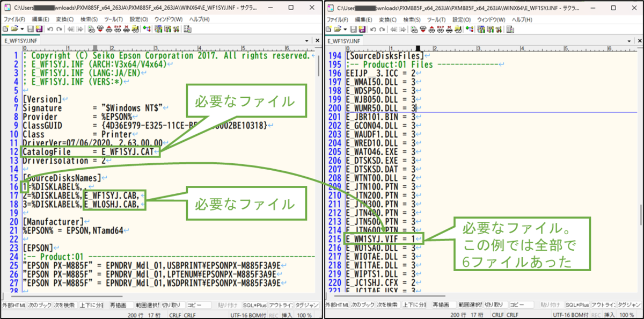Click 外部HTML function key button in left window
Screen dimensions: 644x319
coord(13,305)
